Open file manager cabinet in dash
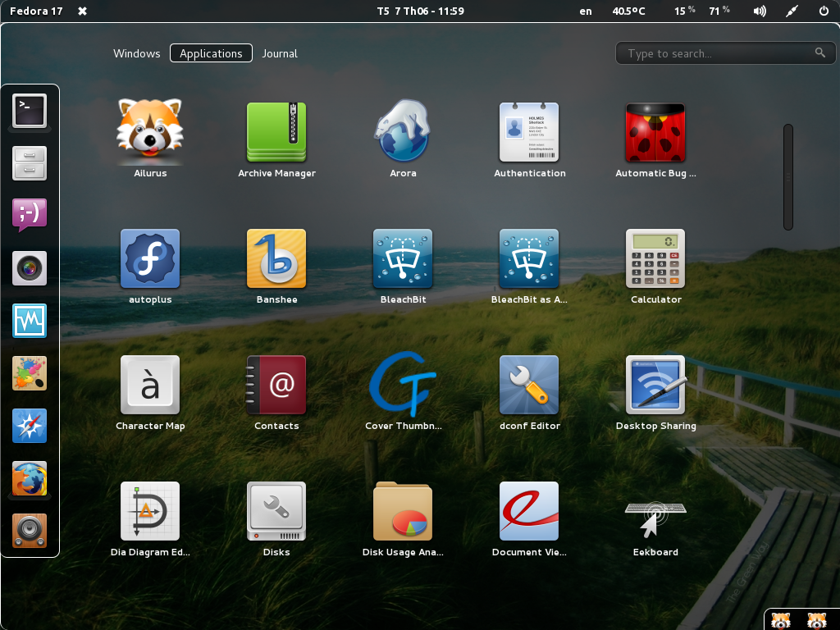This screenshot has height=630, width=840. pyautogui.click(x=30, y=163)
